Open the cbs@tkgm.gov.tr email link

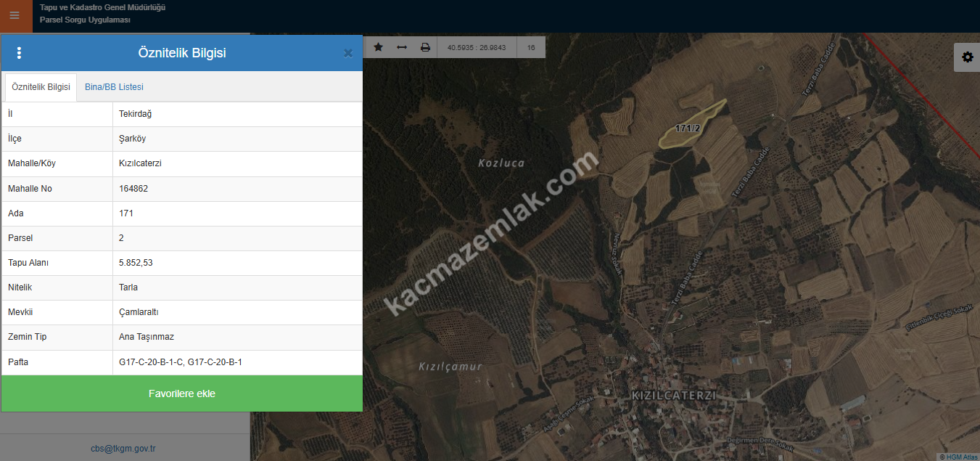pyautogui.click(x=123, y=449)
